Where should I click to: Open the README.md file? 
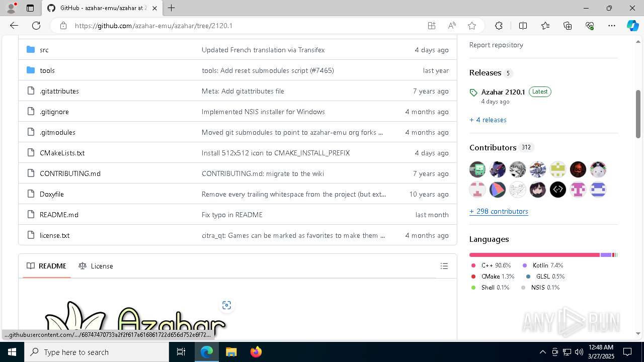(59, 215)
